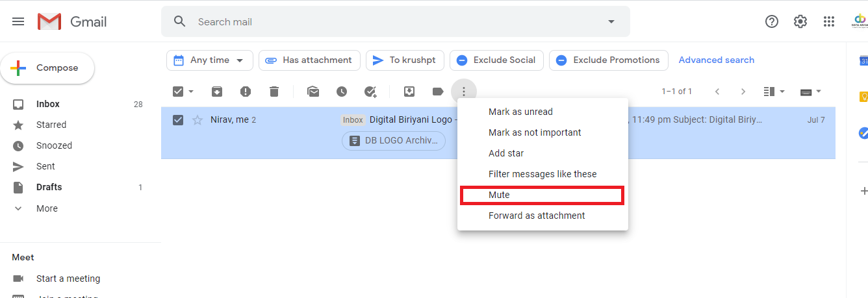Image resolution: width=868 pixels, height=298 pixels.
Task: Click the Gmail logo
Action: (x=72, y=21)
